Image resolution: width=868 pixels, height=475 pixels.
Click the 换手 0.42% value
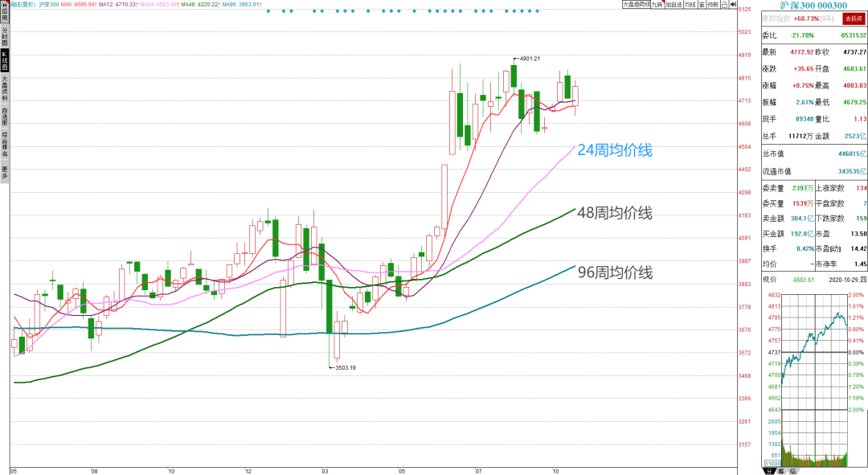(805, 248)
